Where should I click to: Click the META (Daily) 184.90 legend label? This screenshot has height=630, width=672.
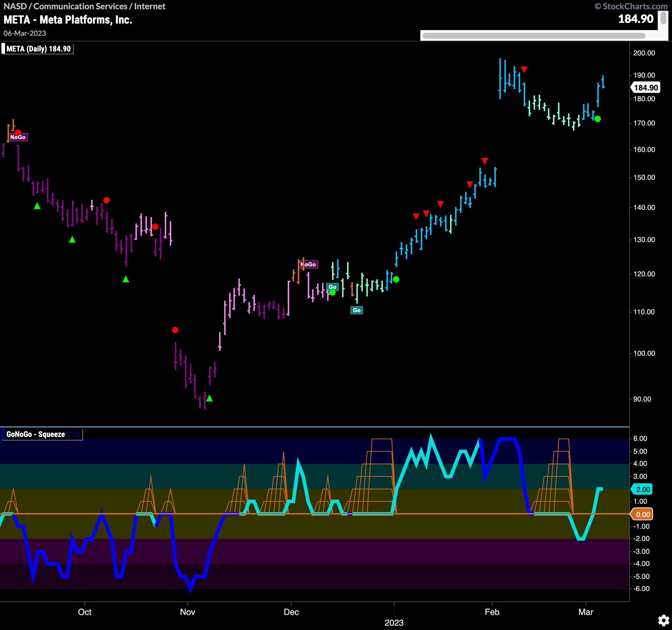point(38,49)
